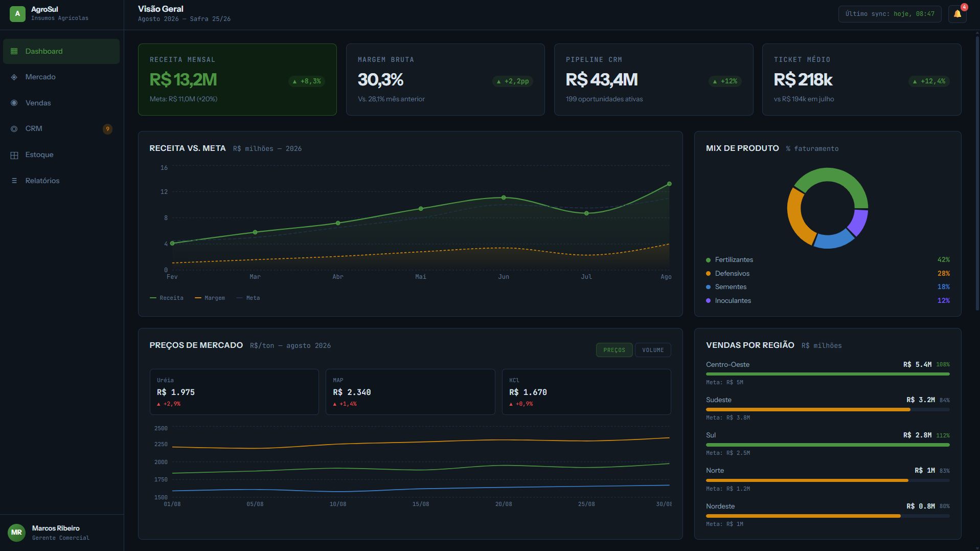Open the Estoque page
Screen dimensions: 980x551
point(61,155)
